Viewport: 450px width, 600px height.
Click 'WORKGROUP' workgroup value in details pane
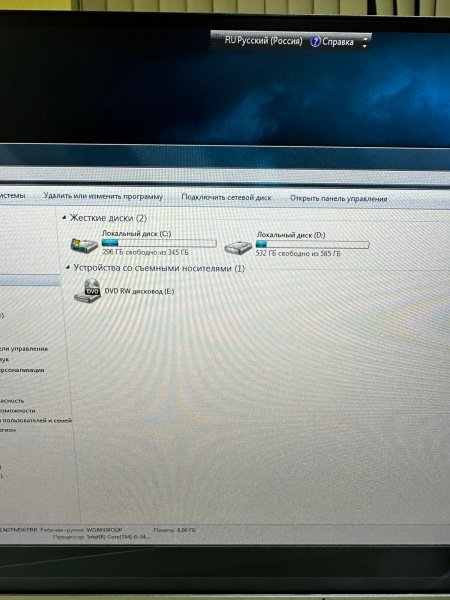click(x=104, y=530)
